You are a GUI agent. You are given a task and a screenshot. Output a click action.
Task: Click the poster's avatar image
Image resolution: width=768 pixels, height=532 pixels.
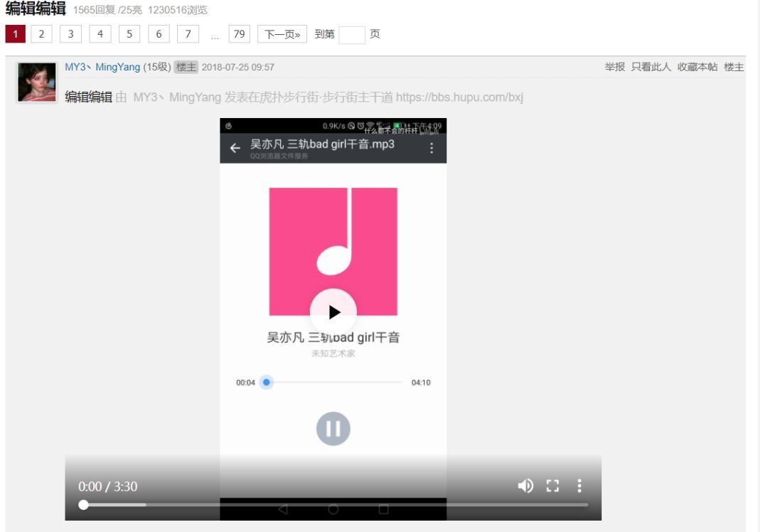pos(36,82)
